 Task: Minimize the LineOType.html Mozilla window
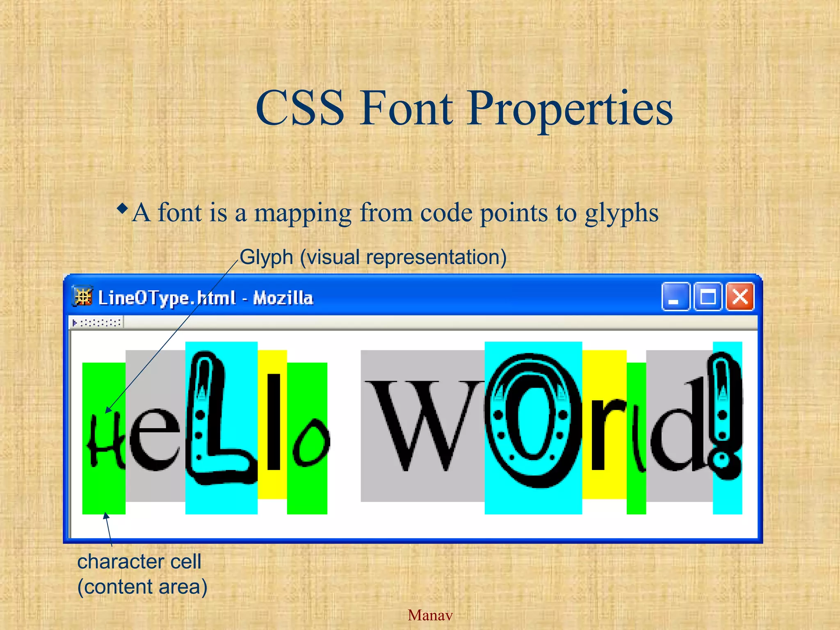coord(675,297)
